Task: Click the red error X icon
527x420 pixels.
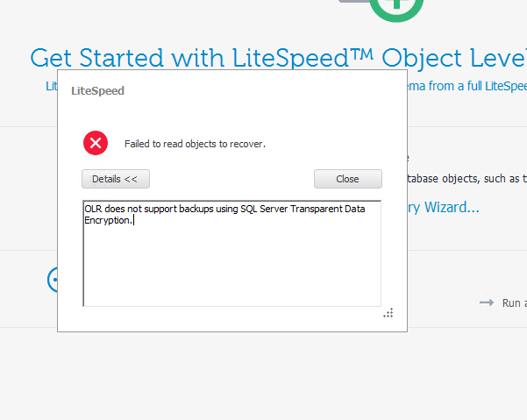Action: (96, 143)
